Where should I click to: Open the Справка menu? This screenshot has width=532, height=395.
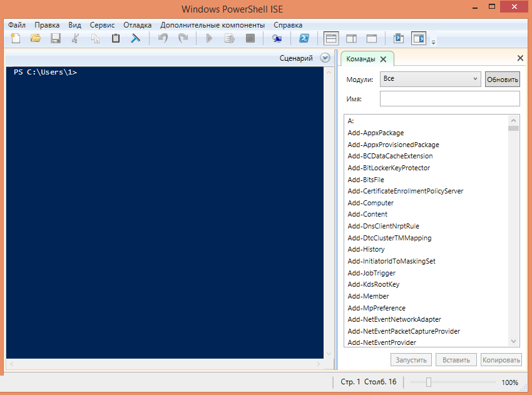click(288, 25)
